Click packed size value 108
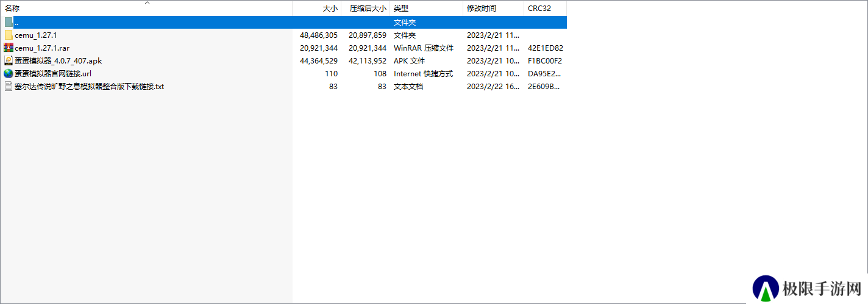 [380, 73]
